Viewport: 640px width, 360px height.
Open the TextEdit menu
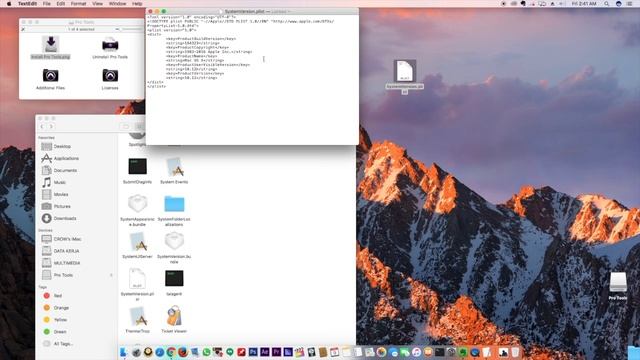[27, 4]
